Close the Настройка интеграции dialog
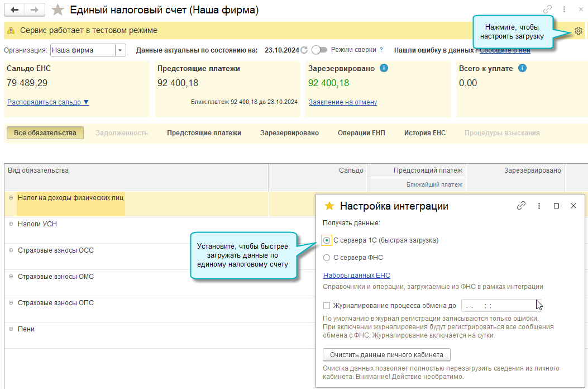 coord(573,206)
